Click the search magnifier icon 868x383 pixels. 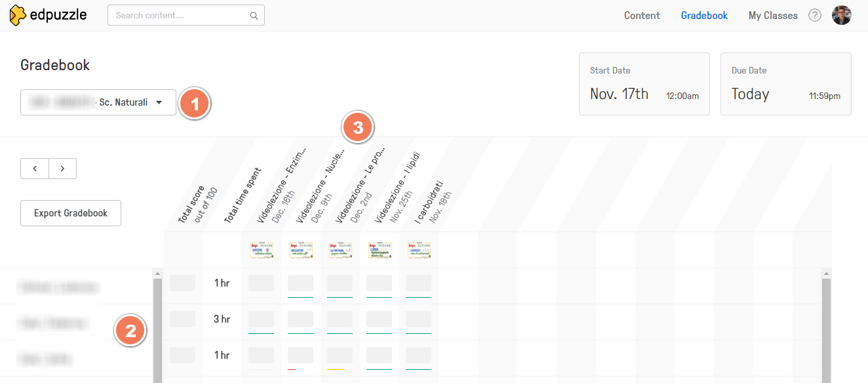[254, 16]
